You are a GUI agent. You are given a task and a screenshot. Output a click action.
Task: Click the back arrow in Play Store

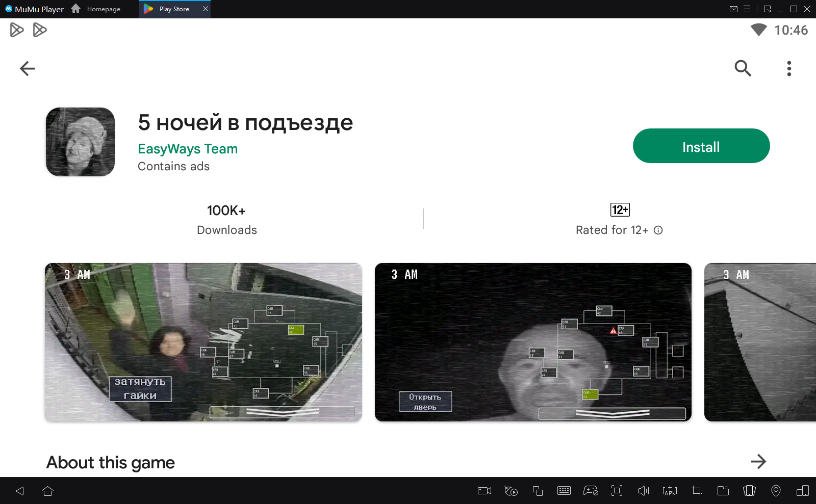(x=28, y=68)
